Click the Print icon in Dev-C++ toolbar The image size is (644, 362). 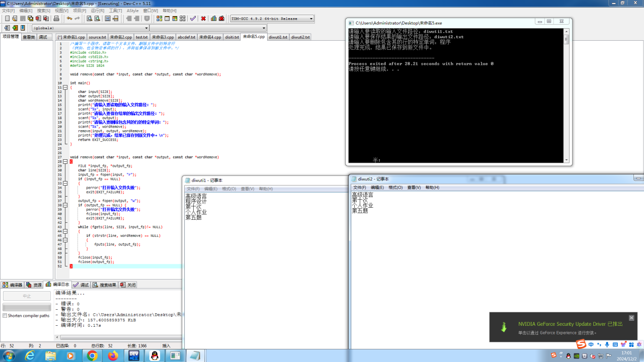click(x=56, y=19)
